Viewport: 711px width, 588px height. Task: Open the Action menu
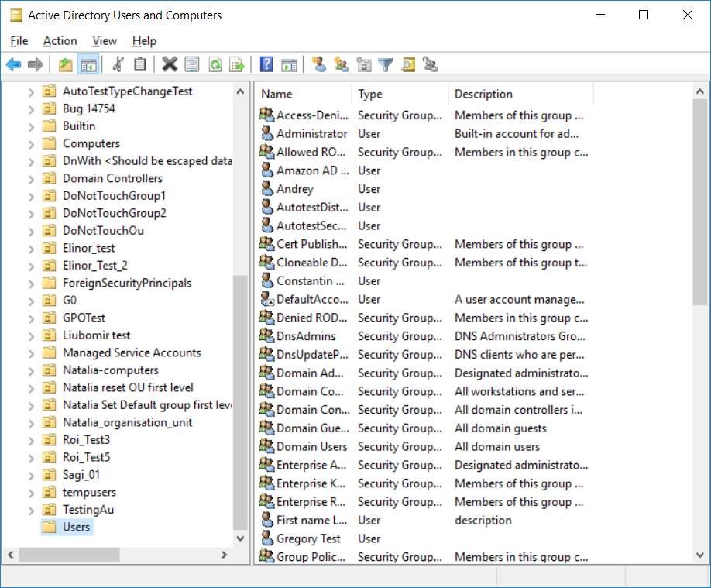[60, 40]
